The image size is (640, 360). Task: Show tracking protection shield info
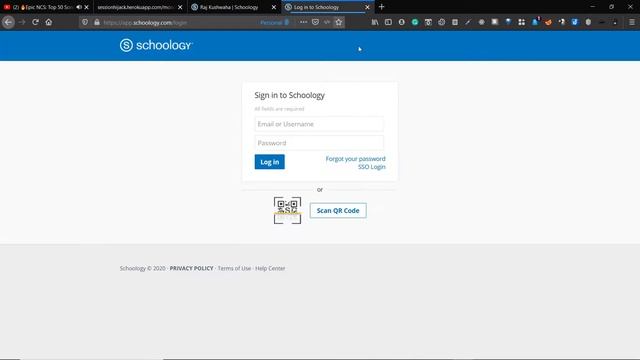point(85,22)
